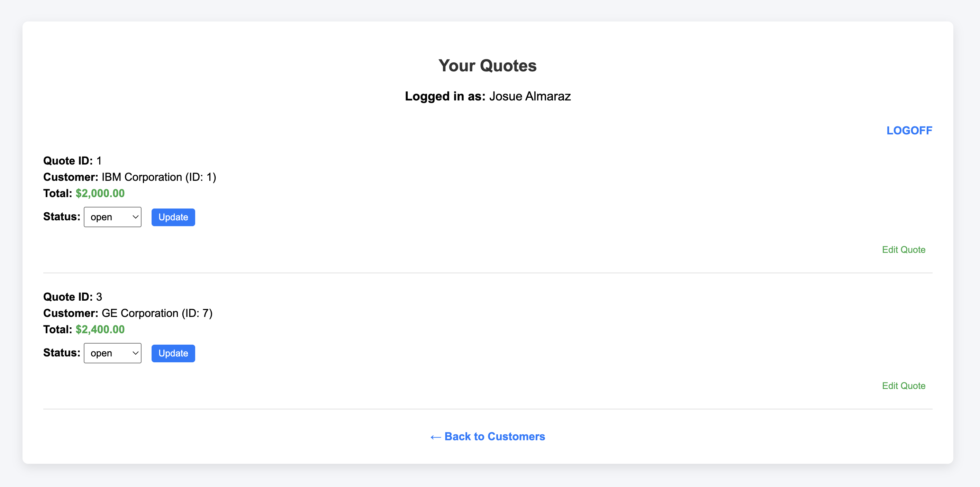Select the $2,000.00 total text
Image resolution: width=980 pixels, height=487 pixels.
[100, 193]
